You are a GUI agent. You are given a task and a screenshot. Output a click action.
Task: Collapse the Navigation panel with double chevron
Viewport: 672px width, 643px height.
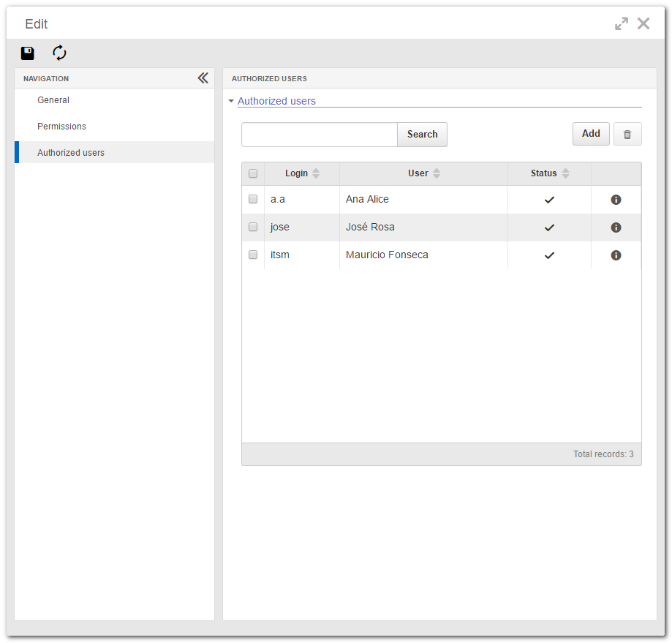(x=203, y=78)
